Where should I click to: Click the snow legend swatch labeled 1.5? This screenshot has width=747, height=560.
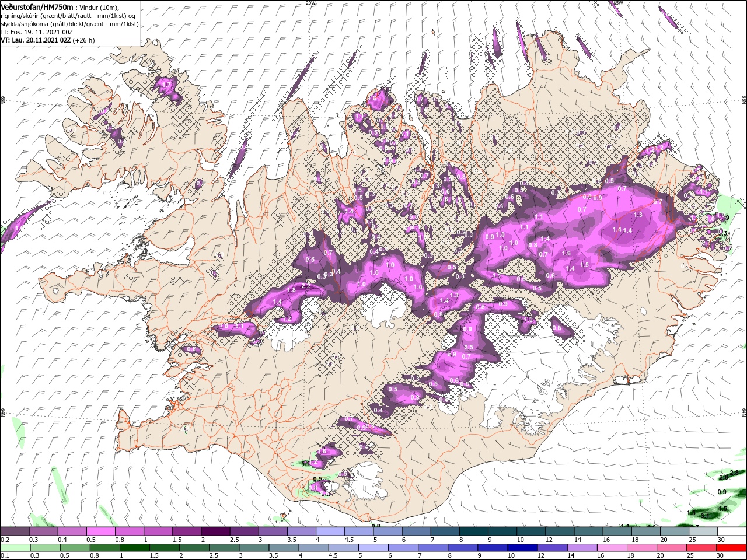[187, 531]
